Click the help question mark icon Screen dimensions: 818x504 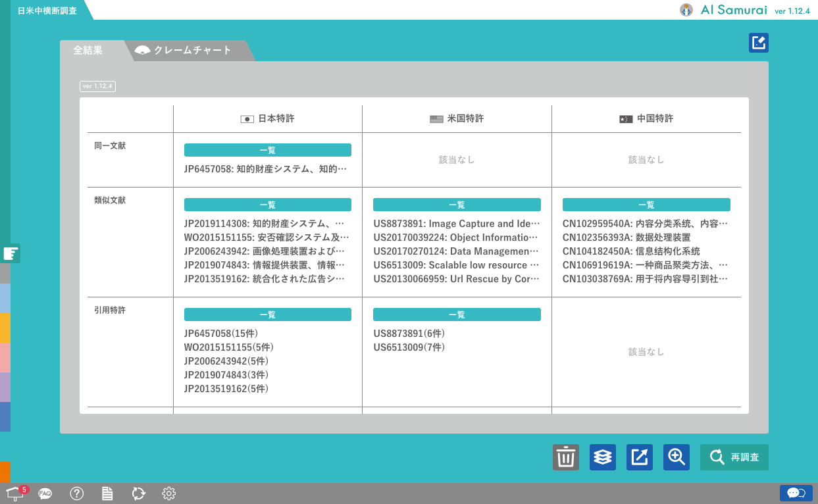point(77,493)
